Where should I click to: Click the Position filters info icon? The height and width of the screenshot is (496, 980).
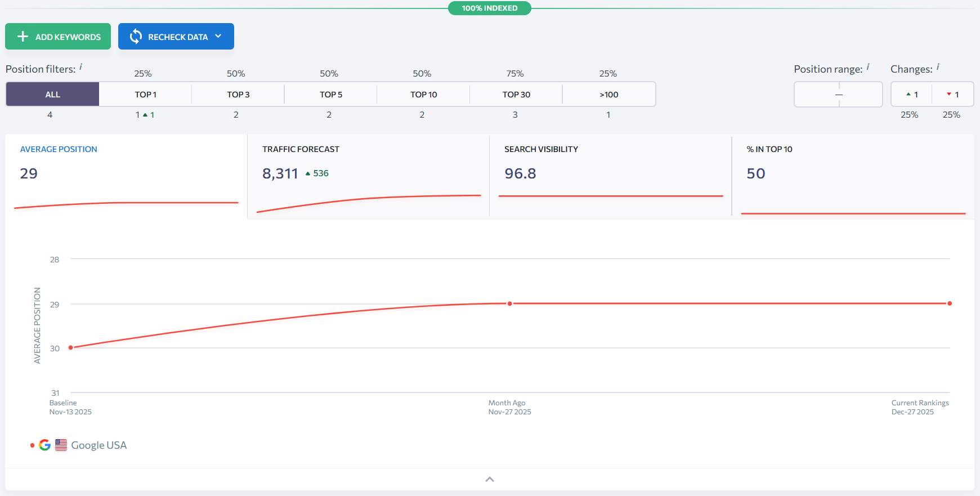pos(80,67)
